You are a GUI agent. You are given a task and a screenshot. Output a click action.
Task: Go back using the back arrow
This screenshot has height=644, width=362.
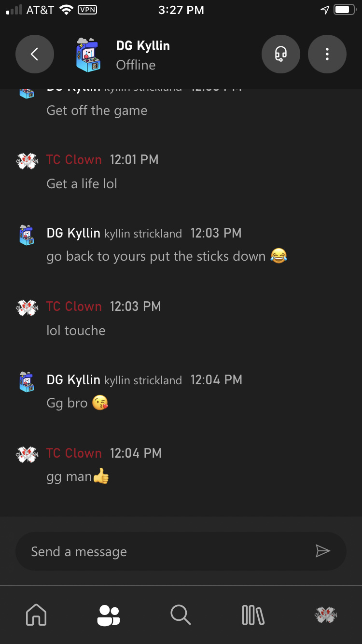point(35,54)
